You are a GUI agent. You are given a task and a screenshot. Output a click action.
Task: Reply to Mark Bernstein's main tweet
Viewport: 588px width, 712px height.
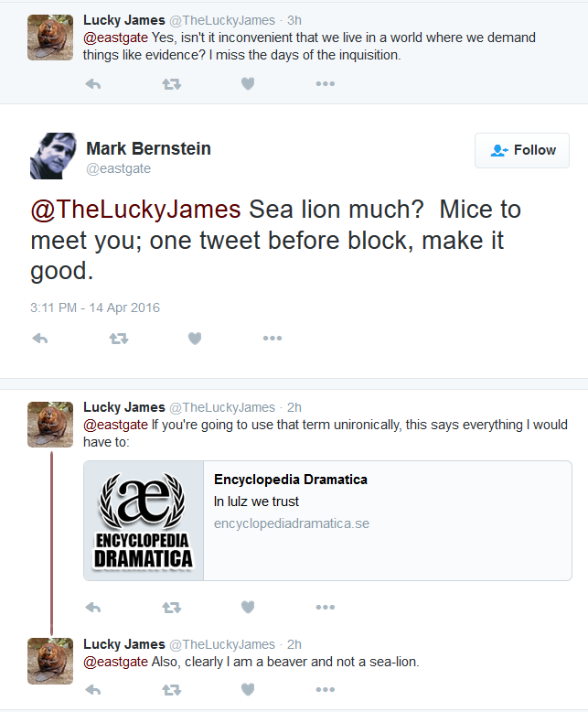pyautogui.click(x=40, y=339)
